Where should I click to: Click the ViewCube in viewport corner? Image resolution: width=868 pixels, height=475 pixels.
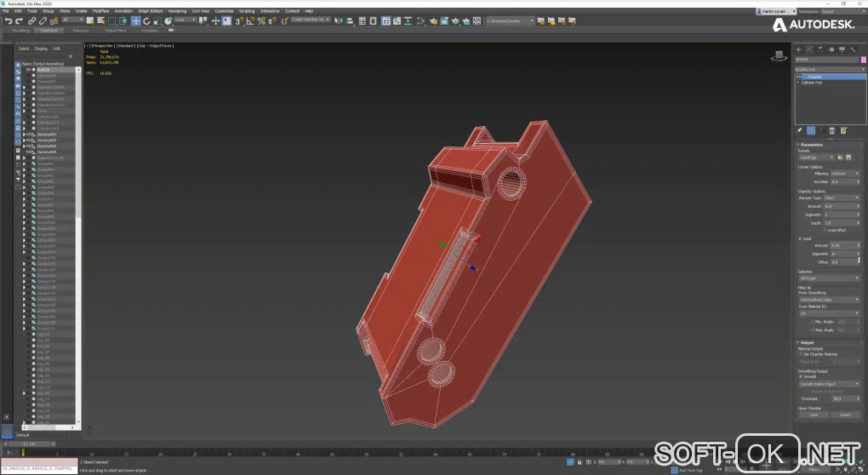coord(779,56)
